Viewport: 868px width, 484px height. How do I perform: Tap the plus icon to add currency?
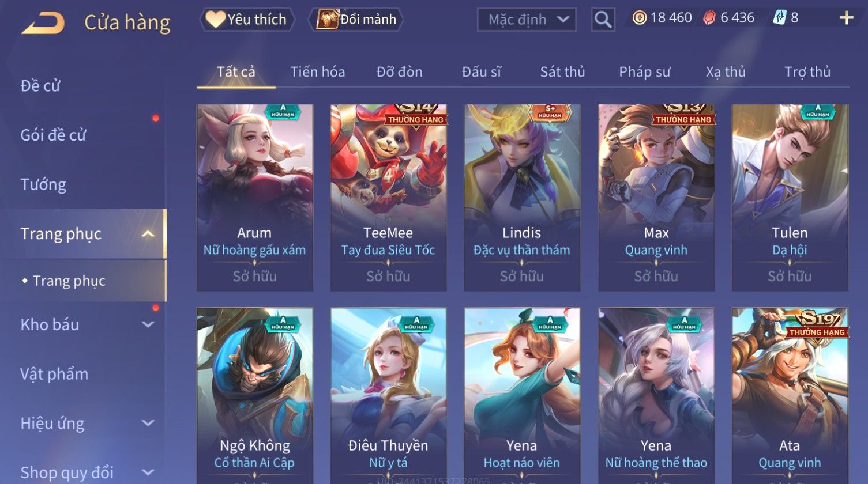[846, 18]
